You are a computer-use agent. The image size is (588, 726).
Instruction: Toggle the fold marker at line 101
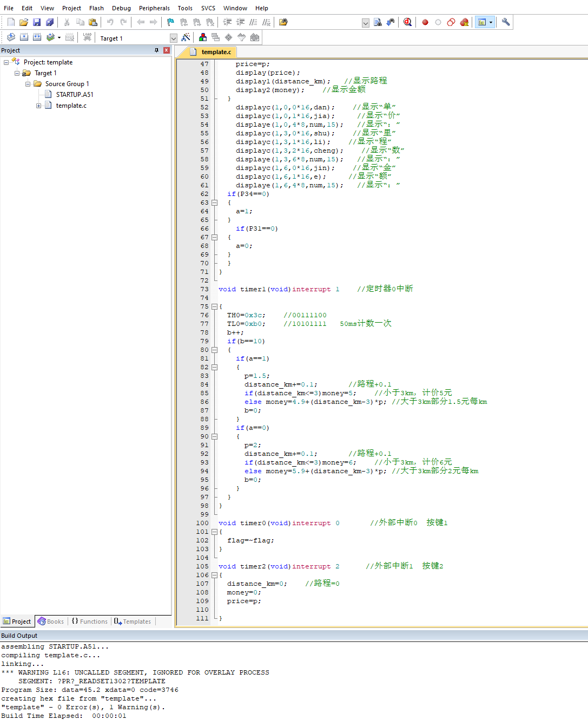click(214, 532)
